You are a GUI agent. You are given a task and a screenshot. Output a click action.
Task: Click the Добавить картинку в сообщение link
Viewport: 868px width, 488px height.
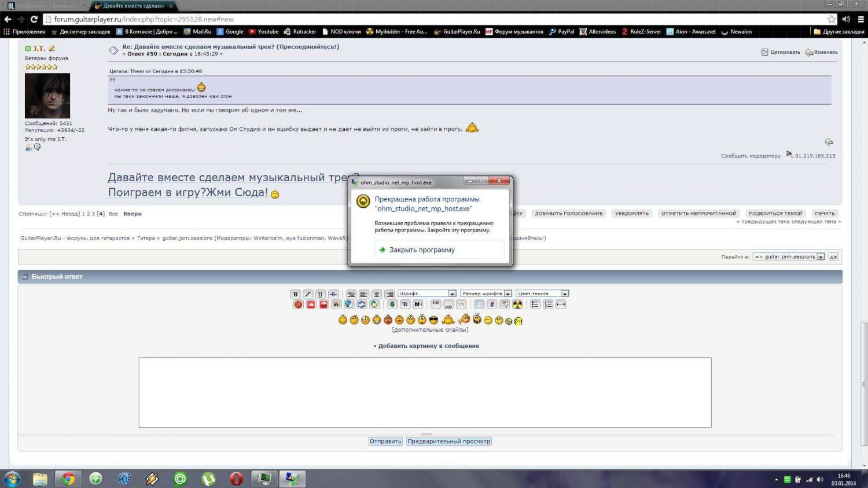[428, 346]
